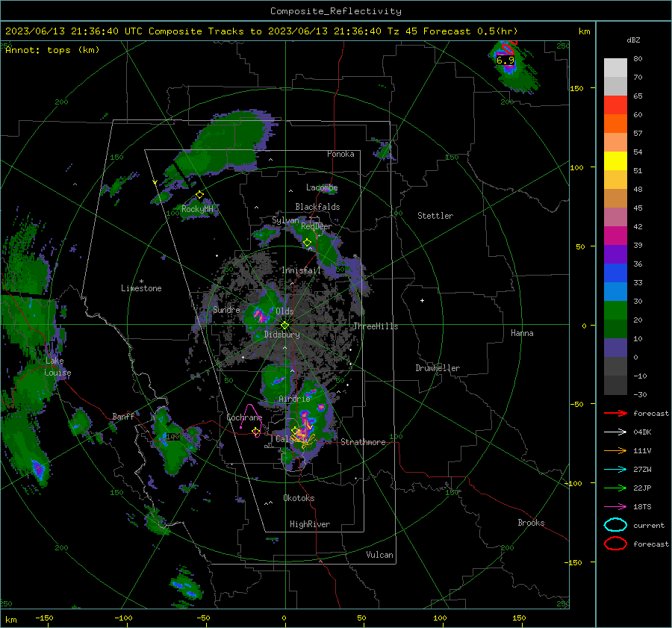Click the 100 tick on the right axis
Screen dimensions: 672x628
[x=576, y=167]
